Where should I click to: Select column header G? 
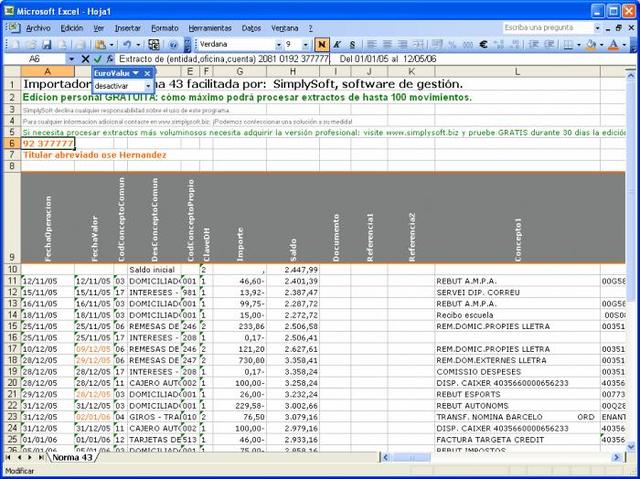[240, 72]
